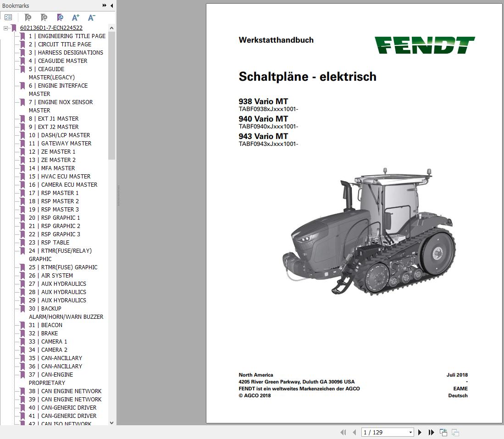Viewport: 504px width, 439px height.
Task: Open bookmark 32 | BRAKE
Action: click(x=44, y=333)
